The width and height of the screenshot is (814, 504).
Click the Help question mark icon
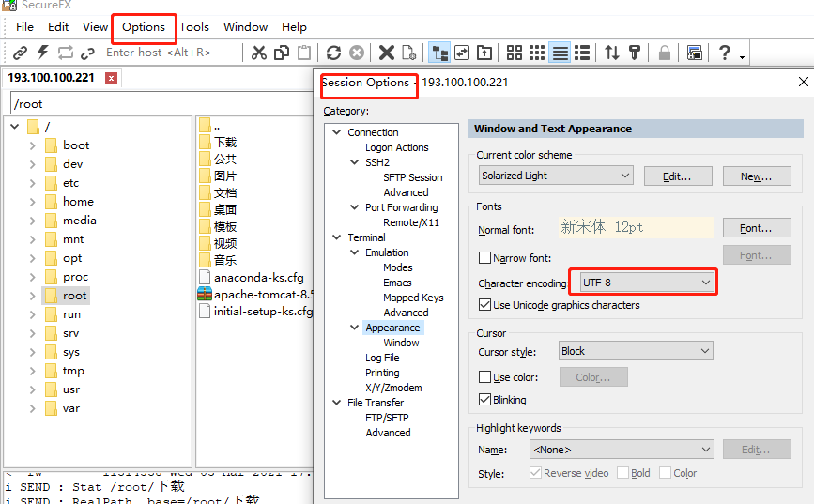[x=725, y=53]
